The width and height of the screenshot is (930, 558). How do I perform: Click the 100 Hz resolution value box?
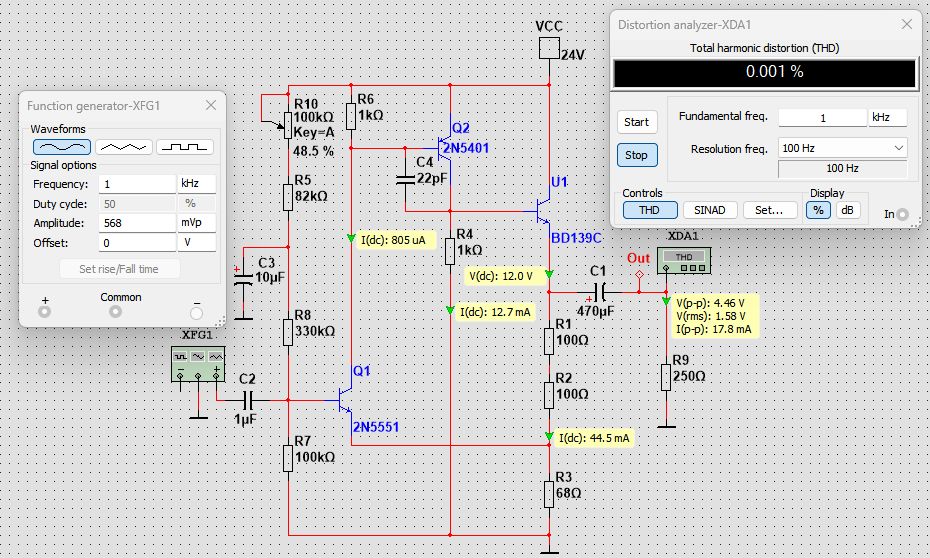tap(842, 168)
